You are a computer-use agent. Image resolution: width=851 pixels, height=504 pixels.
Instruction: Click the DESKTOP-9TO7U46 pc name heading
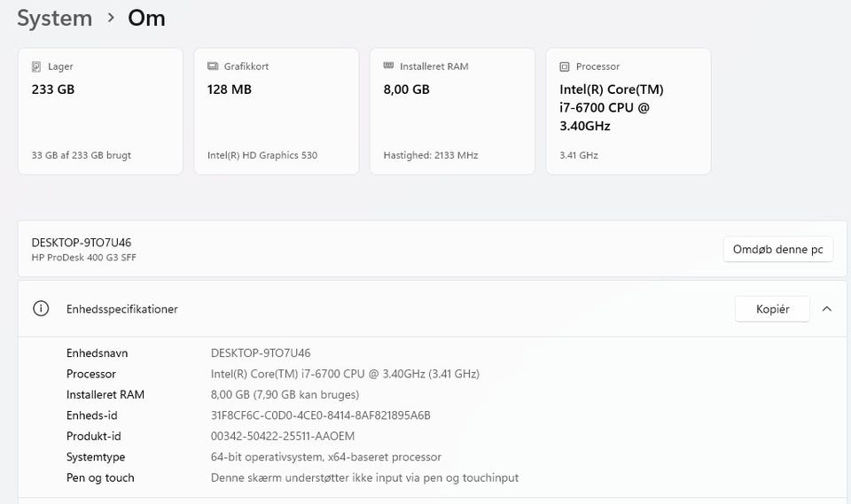point(82,242)
